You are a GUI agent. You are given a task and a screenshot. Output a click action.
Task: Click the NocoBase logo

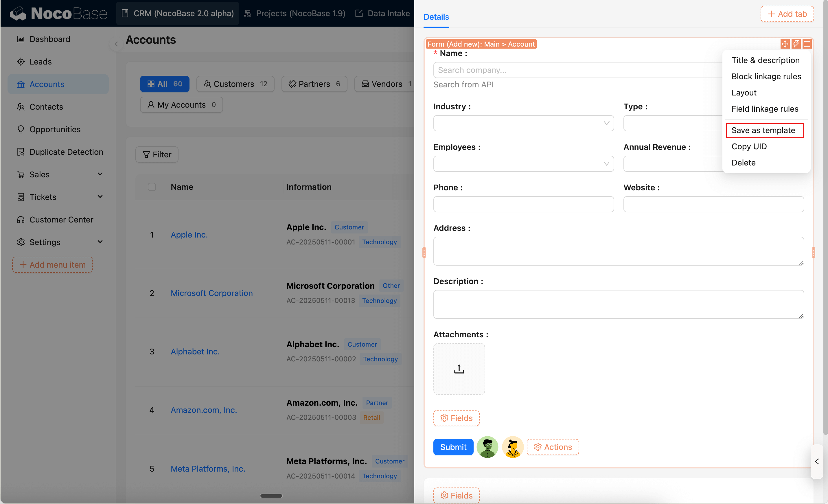click(58, 13)
